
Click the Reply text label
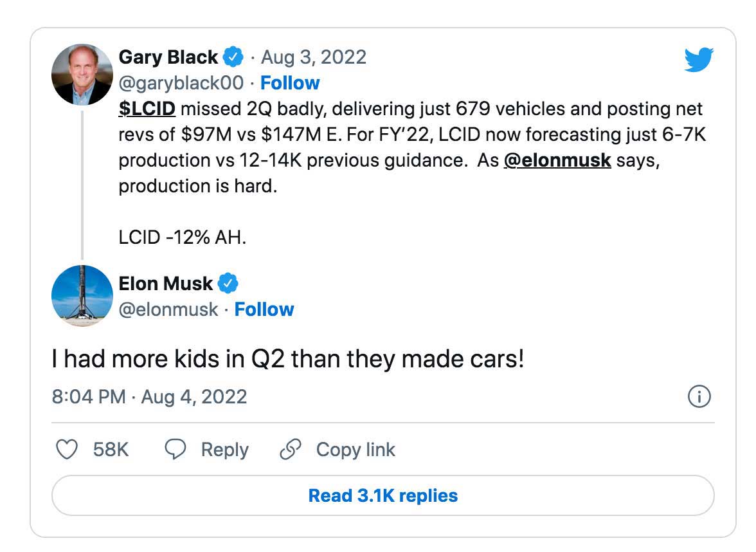pos(224,450)
